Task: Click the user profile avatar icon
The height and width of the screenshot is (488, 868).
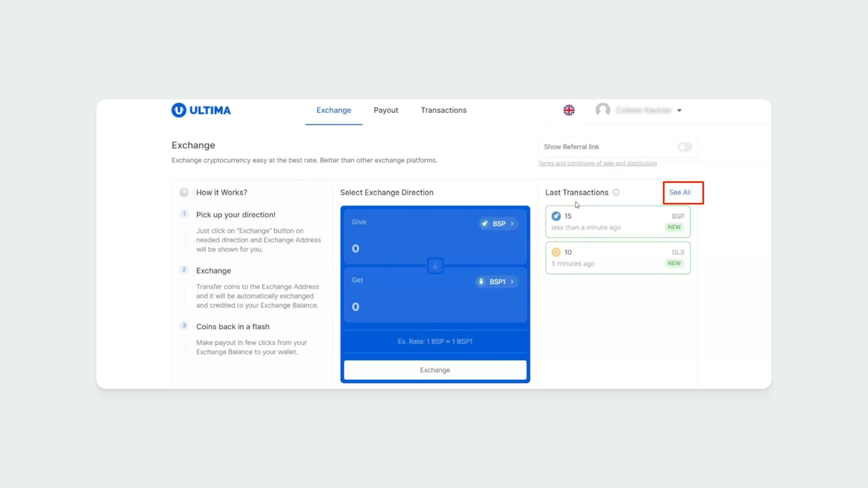Action: pyautogui.click(x=603, y=110)
